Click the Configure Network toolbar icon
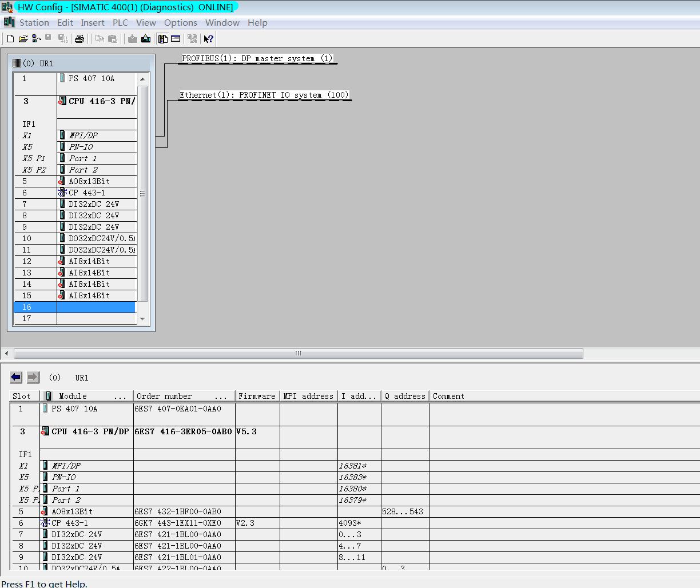This screenshot has height=588, width=700. point(192,39)
